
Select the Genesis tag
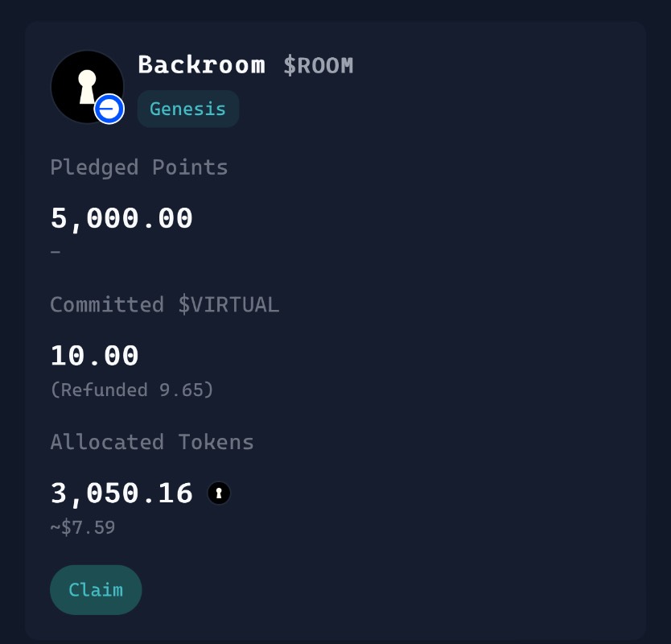point(187,109)
